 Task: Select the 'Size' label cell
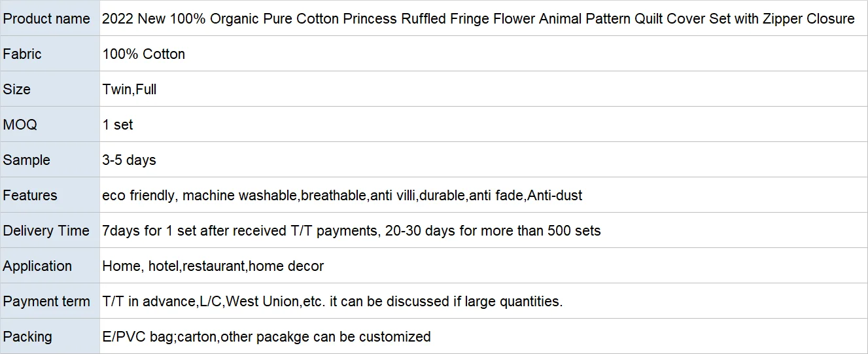coord(50,89)
